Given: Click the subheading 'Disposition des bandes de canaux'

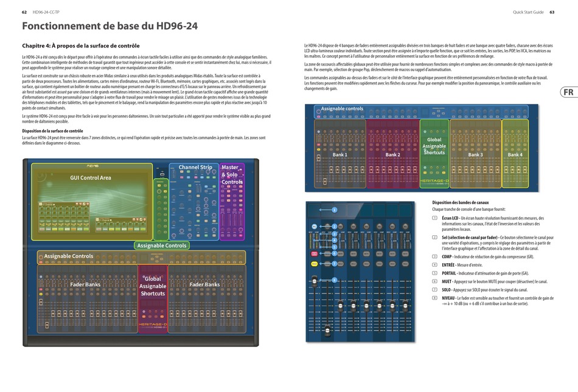Looking at the screenshot, I should [x=461, y=202].
